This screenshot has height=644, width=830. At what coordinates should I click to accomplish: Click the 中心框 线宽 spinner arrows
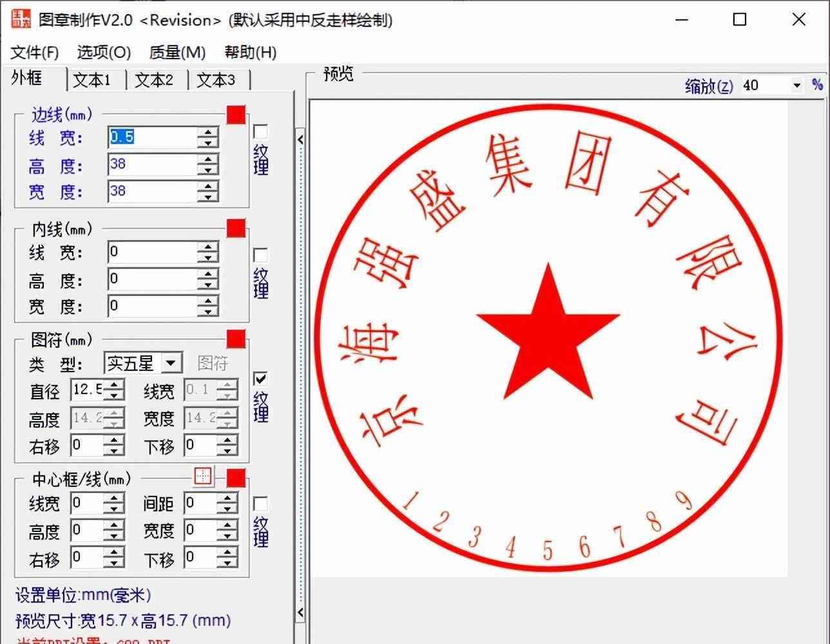(114, 503)
